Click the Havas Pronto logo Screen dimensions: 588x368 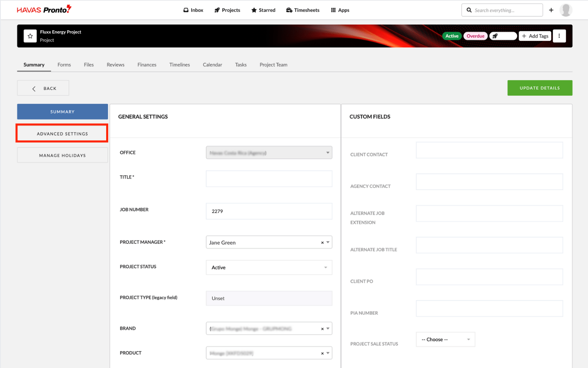44,9
